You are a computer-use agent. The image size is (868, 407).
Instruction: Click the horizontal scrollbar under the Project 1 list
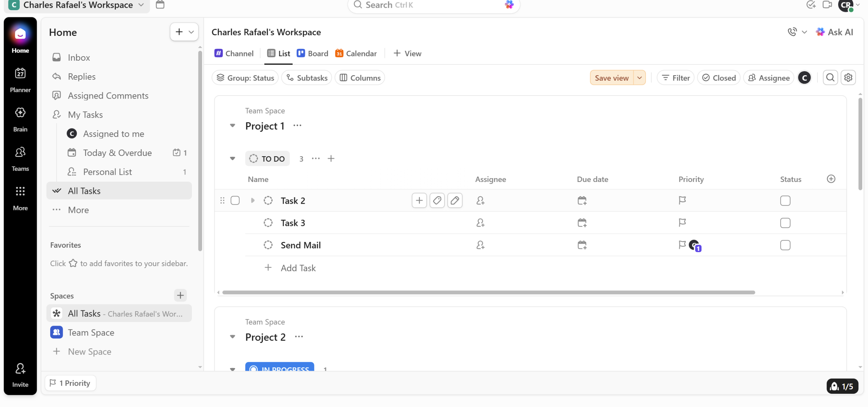coord(488,292)
